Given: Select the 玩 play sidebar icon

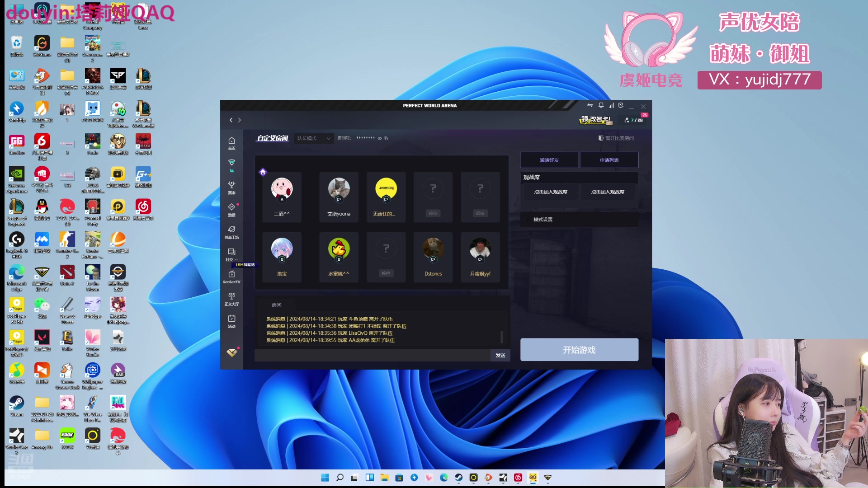Looking at the screenshot, I should [231, 165].
